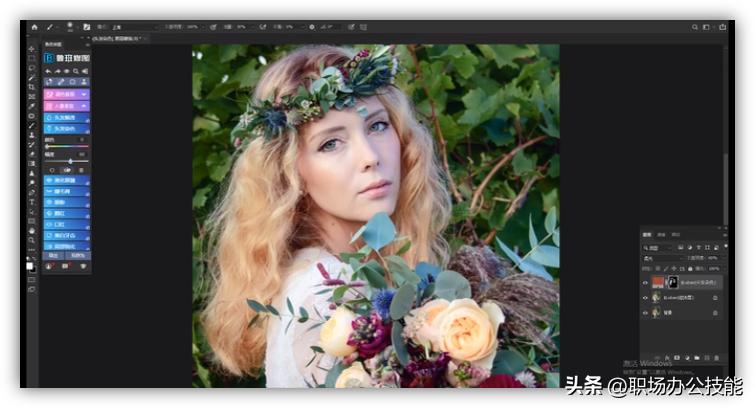Click the bottom blue button in plugin panel
Viewport: 755px width, 408px height.
tap(66, 245)
